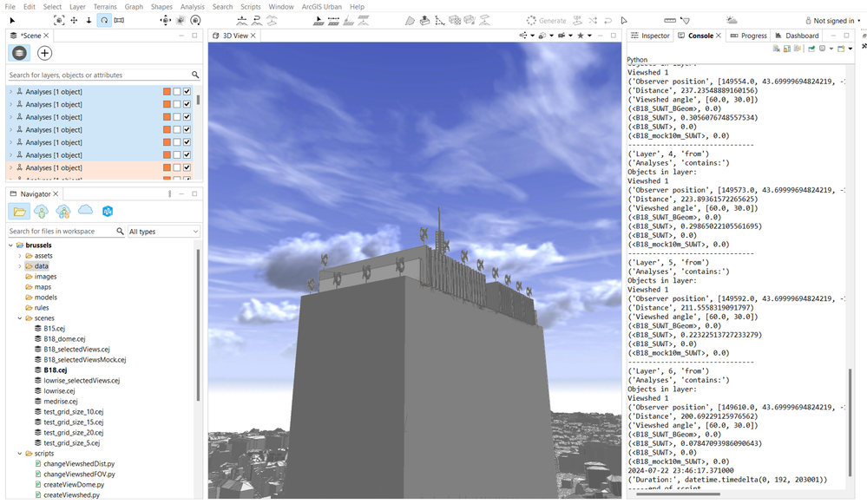Select the Move tool on the toolbar

[x=74, y=19]
